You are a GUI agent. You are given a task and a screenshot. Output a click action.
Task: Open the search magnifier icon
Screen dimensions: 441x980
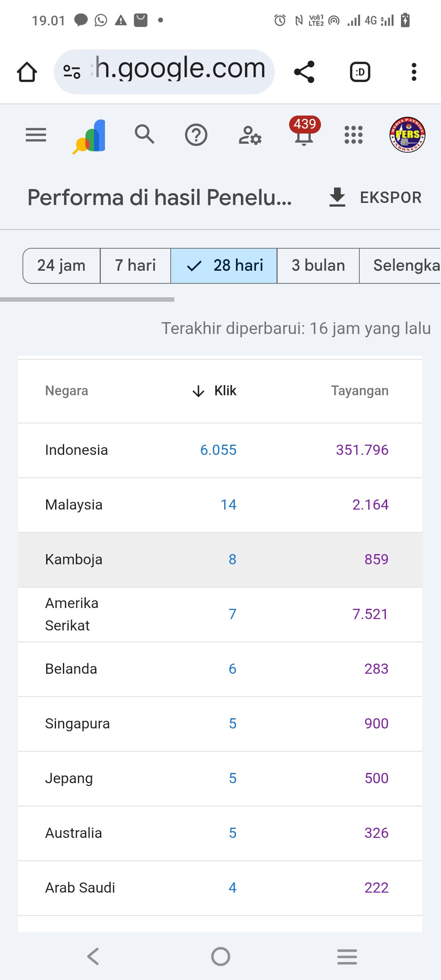145,134
